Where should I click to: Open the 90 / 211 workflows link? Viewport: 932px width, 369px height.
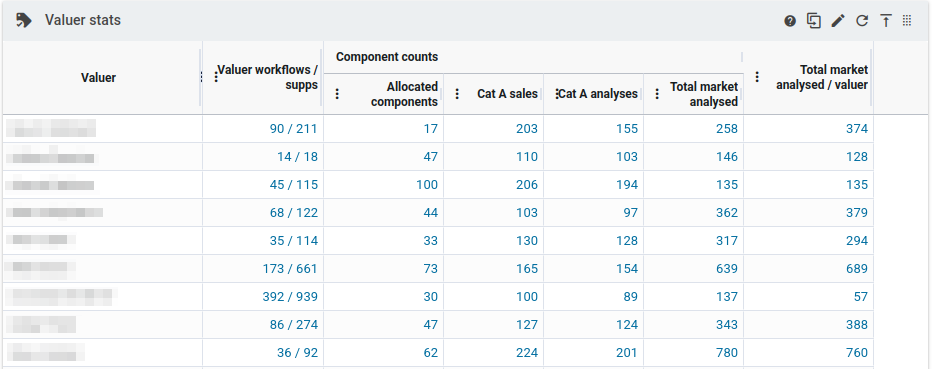click(293, 129)
